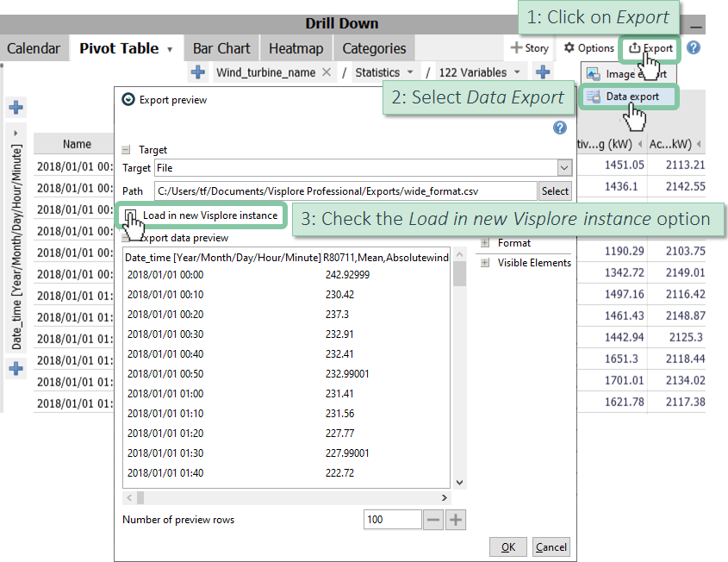Click plus icon before Wind_turbine_name
This screenshot has height=562, width=728.
198,72
